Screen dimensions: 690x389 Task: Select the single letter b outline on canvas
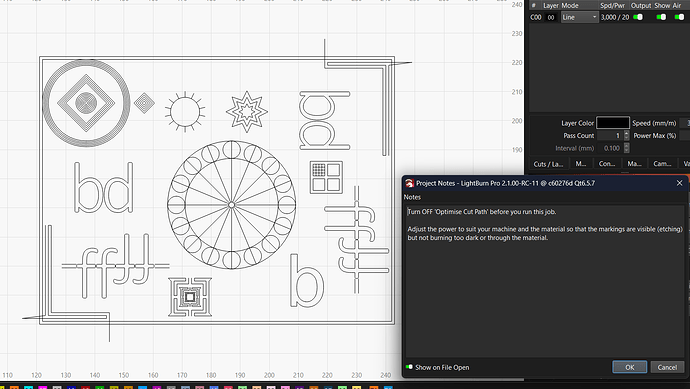(x=307, y=280)
